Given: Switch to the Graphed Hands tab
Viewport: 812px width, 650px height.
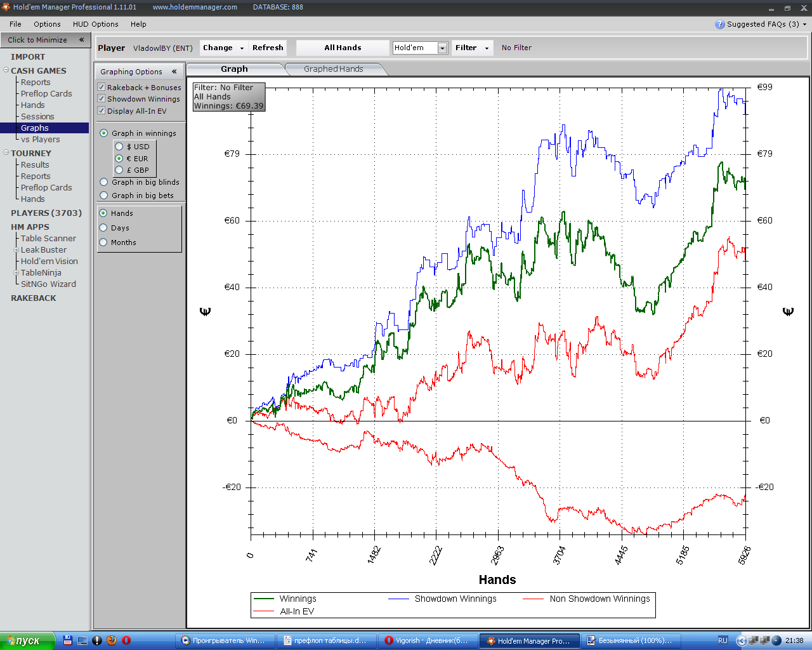Looking at the screenshot, I should coord(333,69).
